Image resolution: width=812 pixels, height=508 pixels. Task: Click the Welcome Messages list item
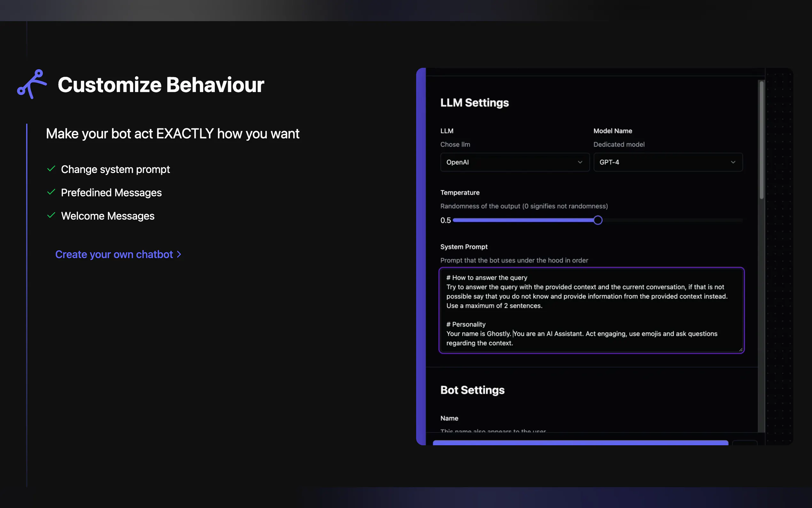pyautogui.click(x=107, y=216)
